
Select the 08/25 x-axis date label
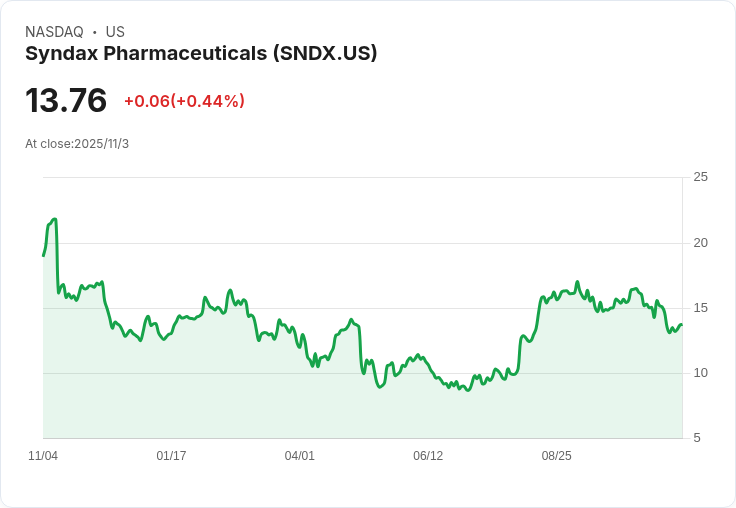point(556,456)
